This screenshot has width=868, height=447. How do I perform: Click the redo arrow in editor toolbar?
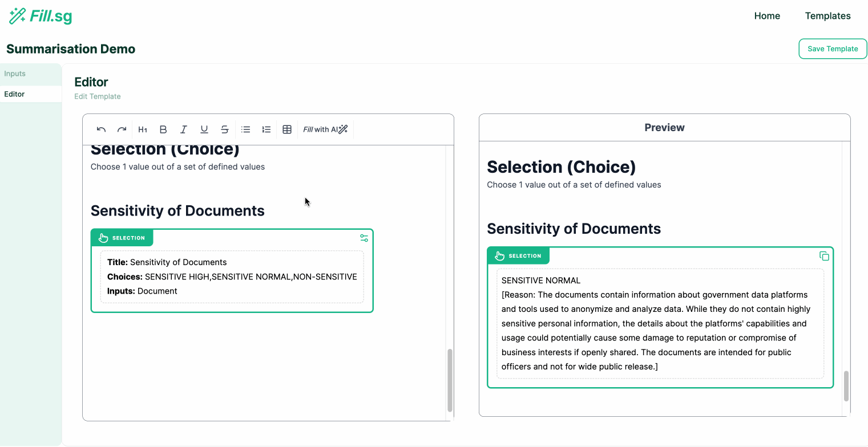(122, 129)
